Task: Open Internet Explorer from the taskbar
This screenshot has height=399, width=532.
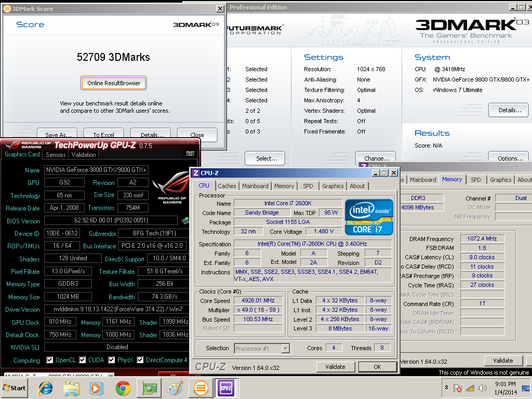Action: point(46,388)
